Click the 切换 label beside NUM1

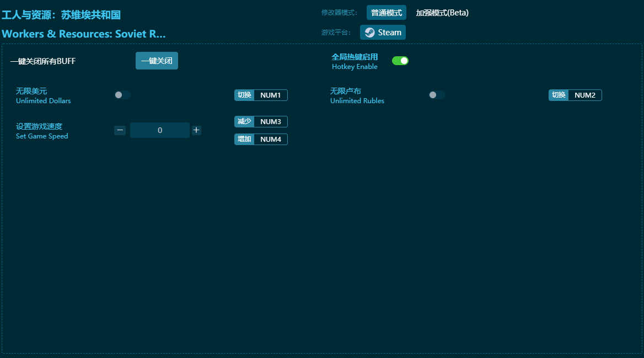[x=244, y=95]
